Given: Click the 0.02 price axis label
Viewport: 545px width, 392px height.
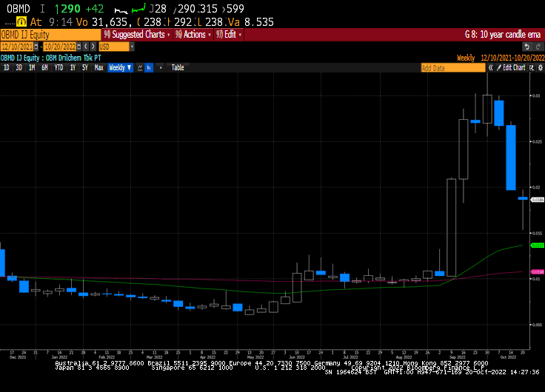Looking at the screenshot, I should (x=536, y=187).
